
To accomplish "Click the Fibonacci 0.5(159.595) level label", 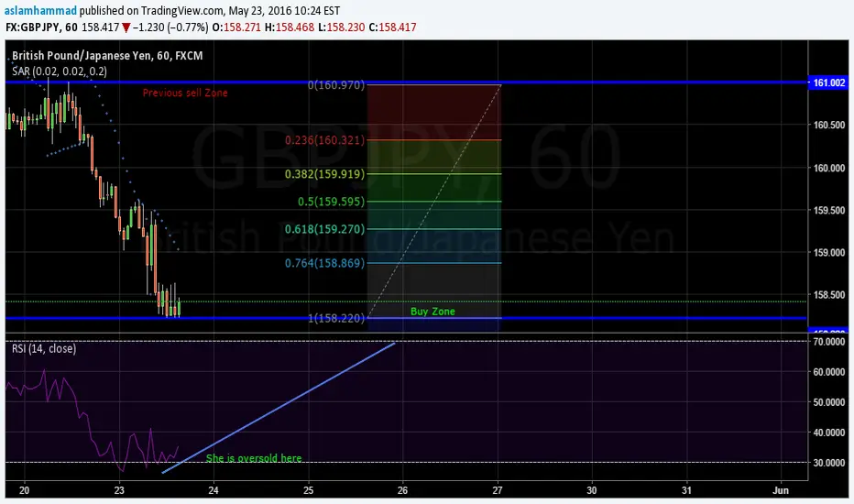I will coord(331,202).
